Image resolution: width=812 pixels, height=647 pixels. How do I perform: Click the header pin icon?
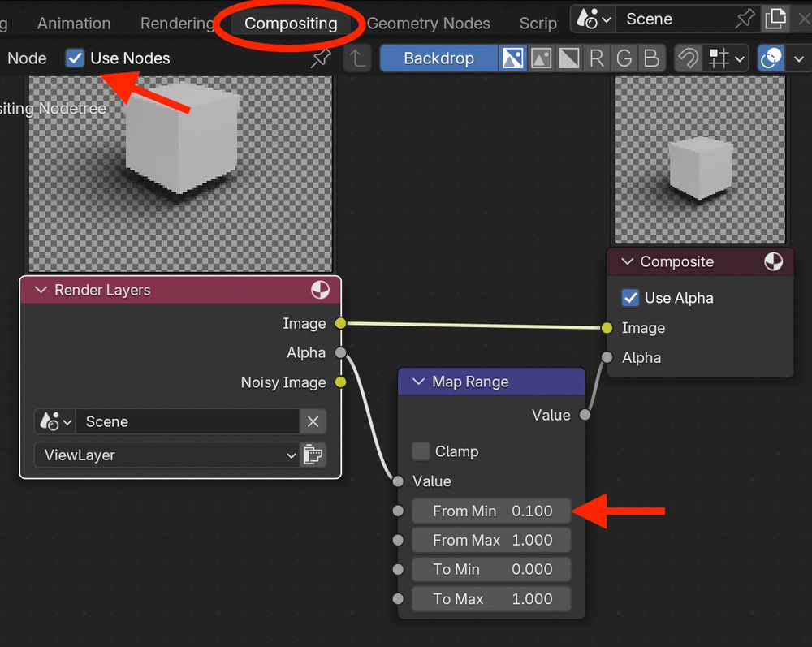pyautogui.click(x=321, y=58)
